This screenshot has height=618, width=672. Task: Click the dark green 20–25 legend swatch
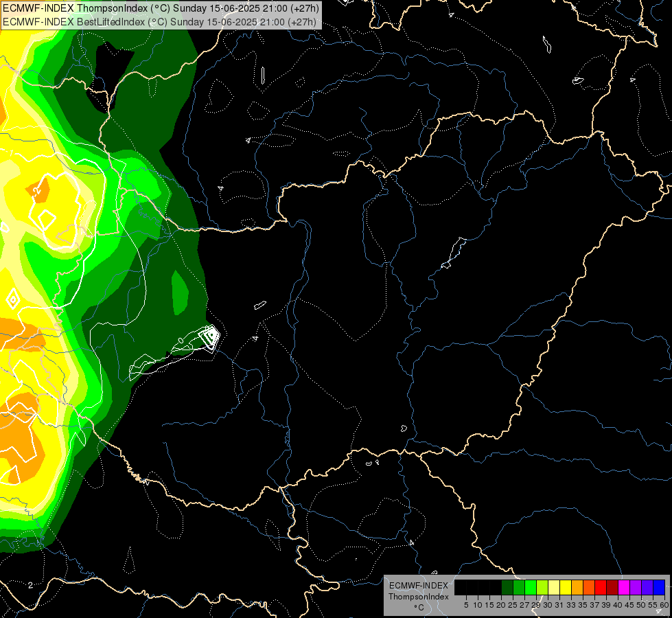tap(507, 587)
